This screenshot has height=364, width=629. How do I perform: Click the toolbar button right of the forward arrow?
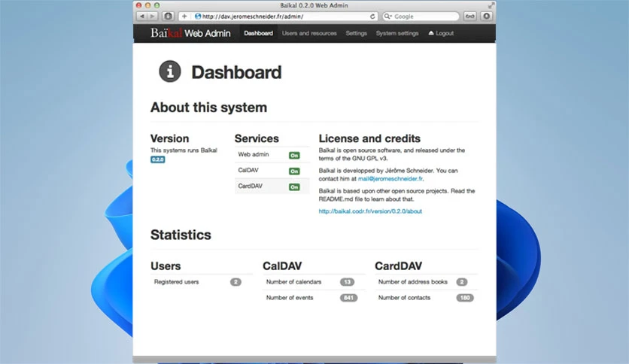point(168,17)
